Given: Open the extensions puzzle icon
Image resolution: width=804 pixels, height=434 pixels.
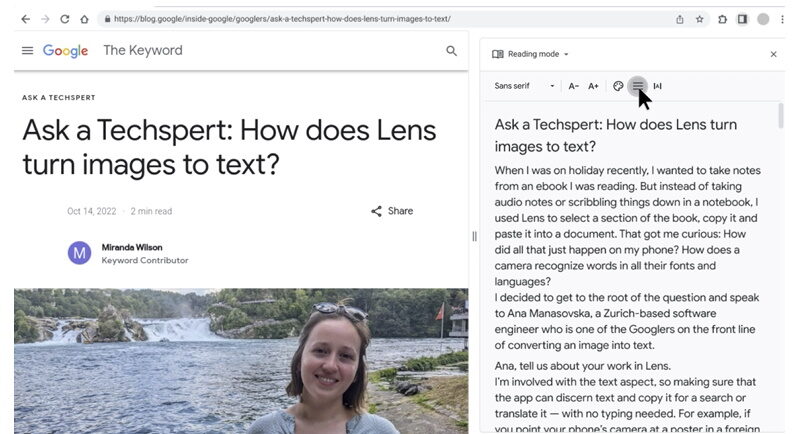Looking at the screenshot, I should click(722, 19).
